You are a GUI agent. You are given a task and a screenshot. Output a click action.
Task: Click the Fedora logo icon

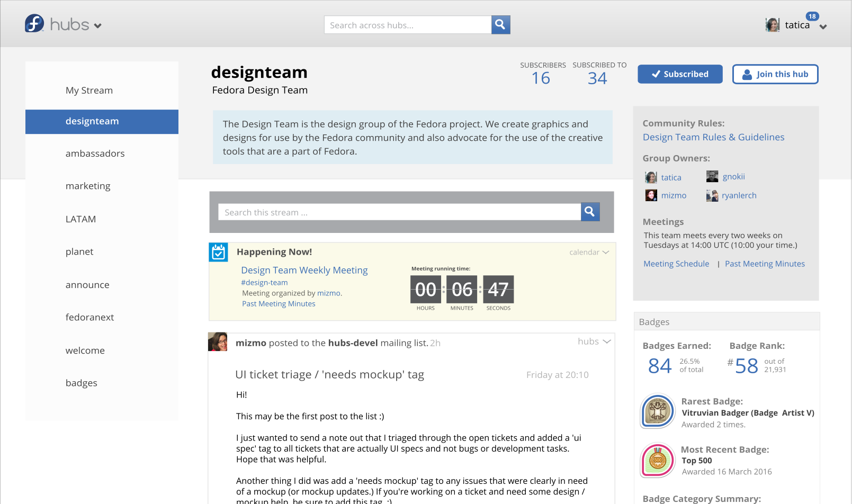34,24
